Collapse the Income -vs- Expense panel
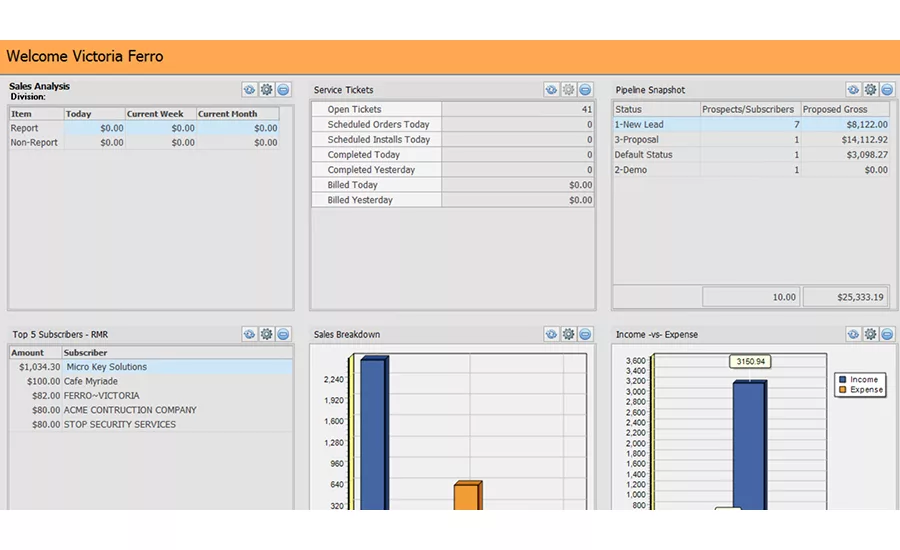Screen dimensions: 900x550 click(887, 334)
